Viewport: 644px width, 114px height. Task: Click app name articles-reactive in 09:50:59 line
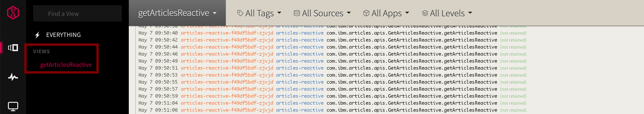[x=300, y=96]
